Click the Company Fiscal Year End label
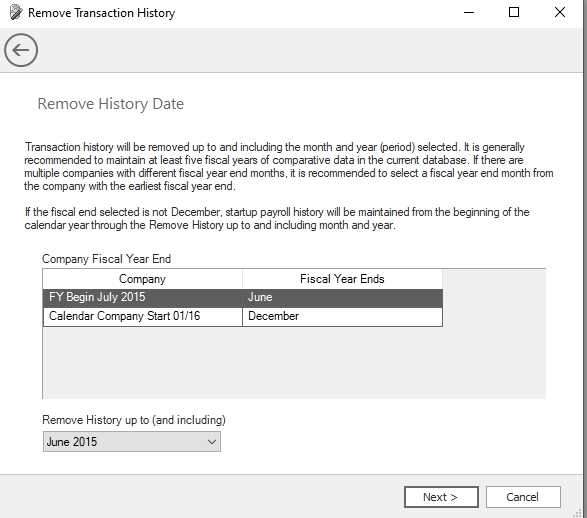Screen dimensions: 587x518 (106, 259)
